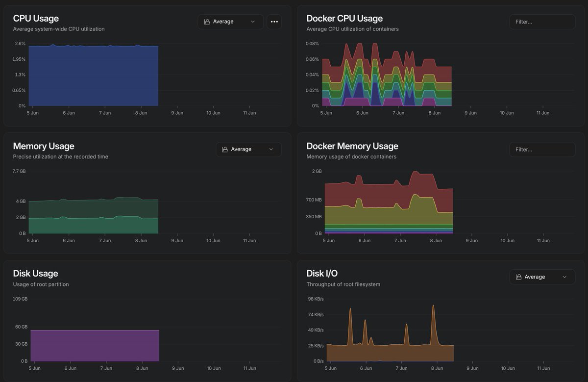Click the blue CPU Usage area plot
The image size is (588, 382).
(93, 76)
